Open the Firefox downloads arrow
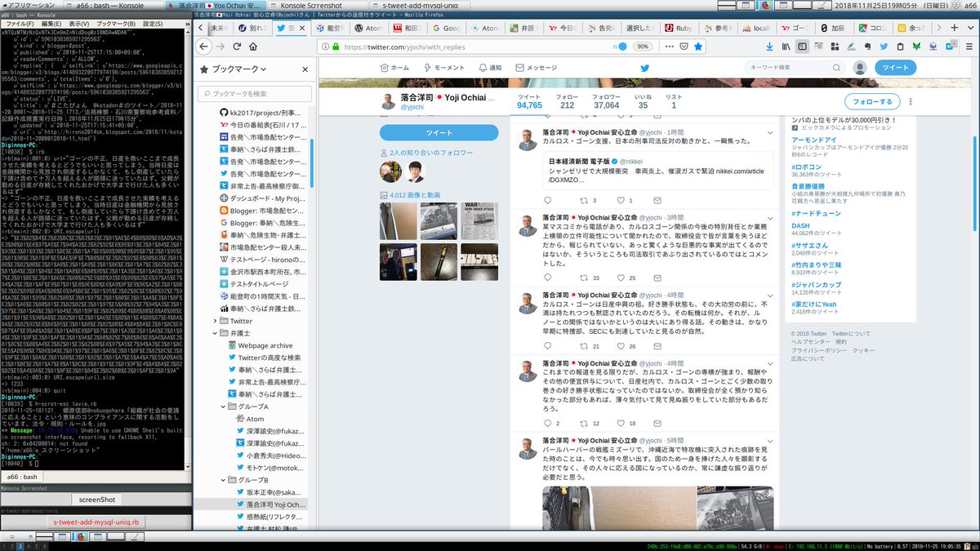Screen dimensions: 980x551 (x=768, y=47)
